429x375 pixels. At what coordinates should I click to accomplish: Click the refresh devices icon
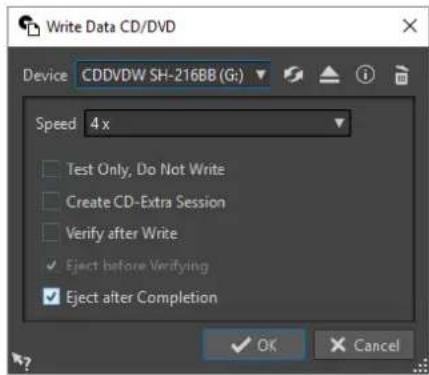[293, 75]
